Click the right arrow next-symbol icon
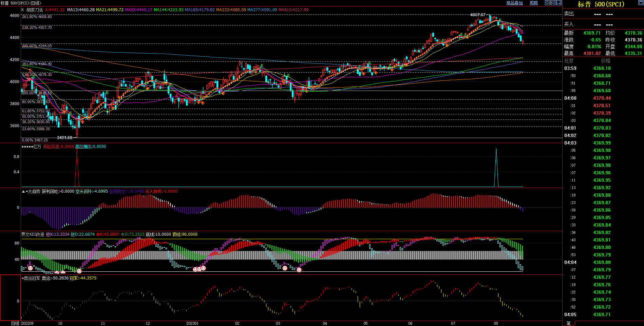 [x=553, y=3]
